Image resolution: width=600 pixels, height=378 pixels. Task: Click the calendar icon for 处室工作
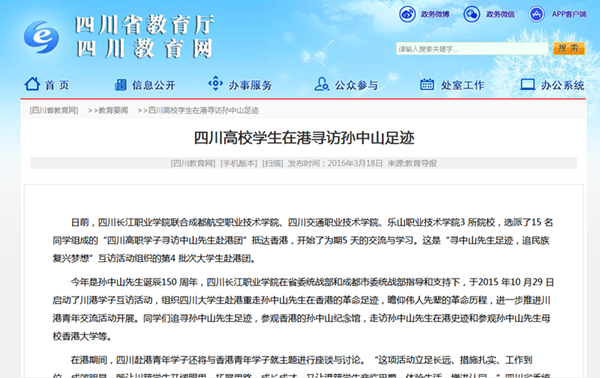[x=427, y=84]
